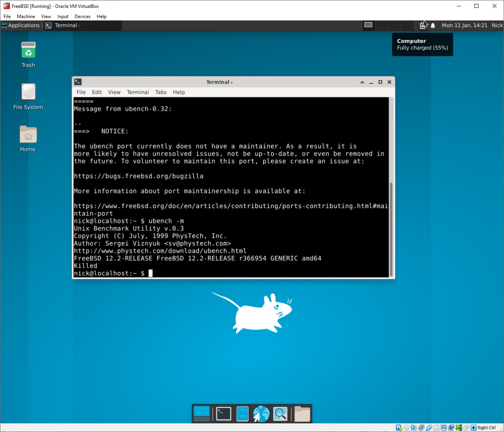The width and height of the screenshot is (504, 432).
Task: Click the terminal icon in window titlebar
Action: (78, 82)
